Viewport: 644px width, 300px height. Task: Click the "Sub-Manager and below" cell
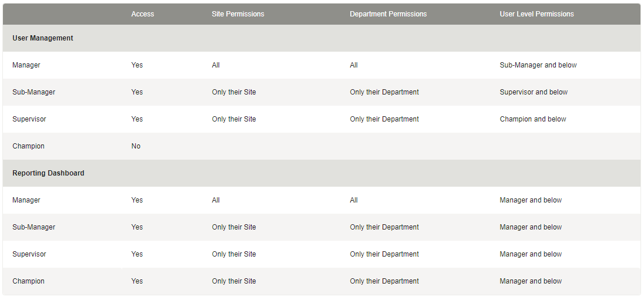pyautogui.click(x=538, y=65)
